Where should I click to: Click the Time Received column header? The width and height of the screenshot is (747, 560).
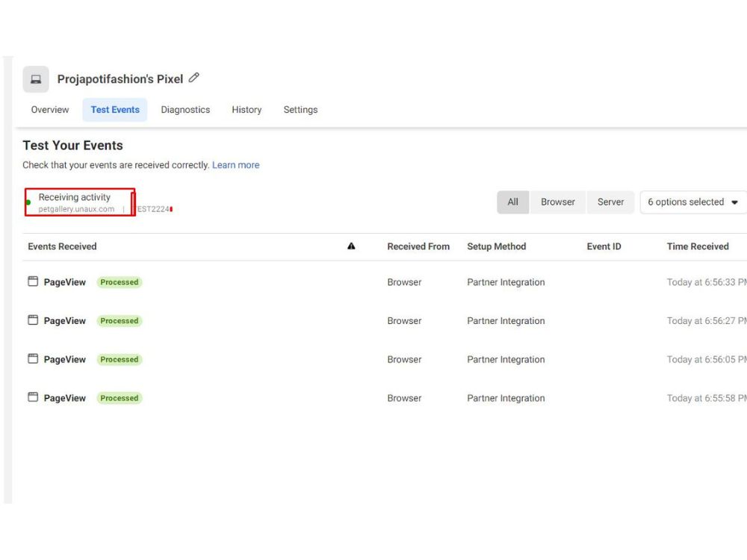coord(698,246)
